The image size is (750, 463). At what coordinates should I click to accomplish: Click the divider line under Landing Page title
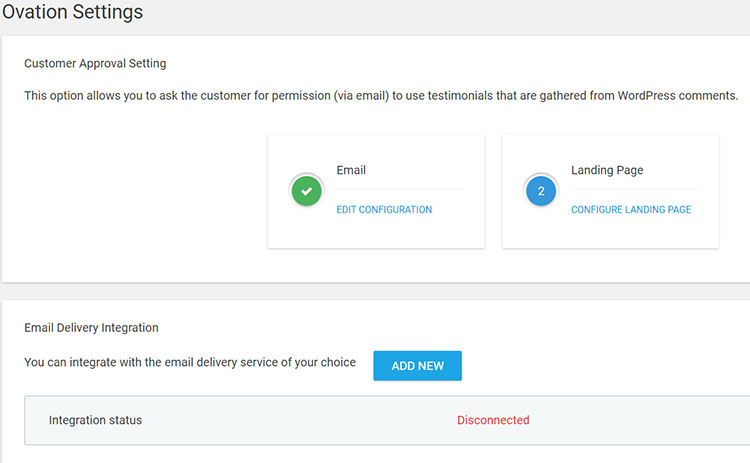[x=635, y=189]
